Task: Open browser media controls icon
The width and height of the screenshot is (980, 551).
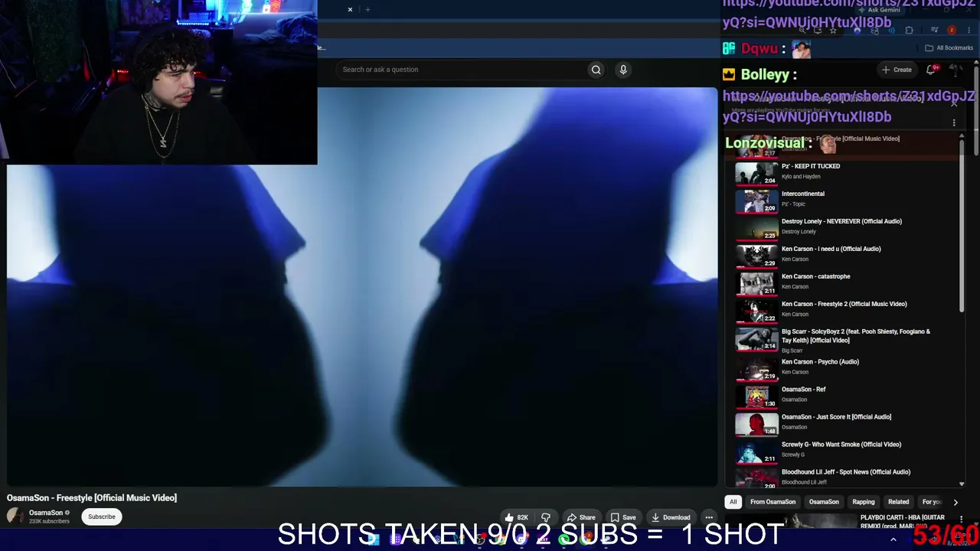Action: (933, 31)
